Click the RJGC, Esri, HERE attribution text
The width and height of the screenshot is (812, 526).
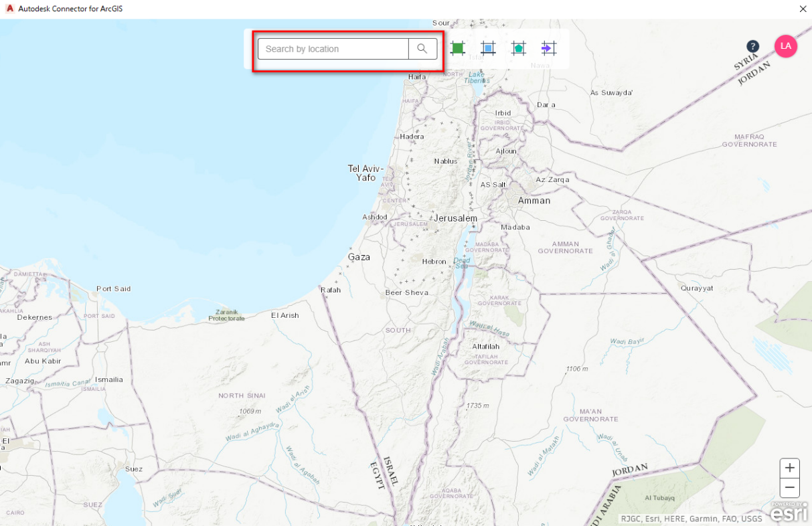click(691, 518)
